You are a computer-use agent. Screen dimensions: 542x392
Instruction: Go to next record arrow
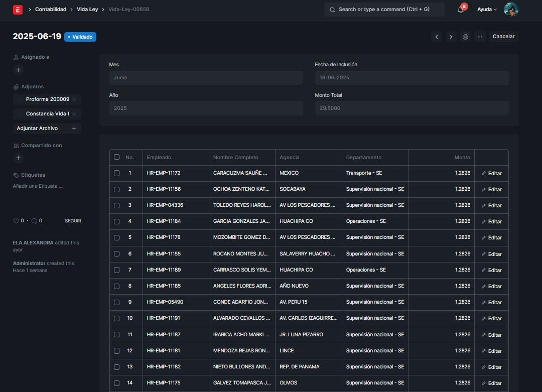(x=451, y=37)
